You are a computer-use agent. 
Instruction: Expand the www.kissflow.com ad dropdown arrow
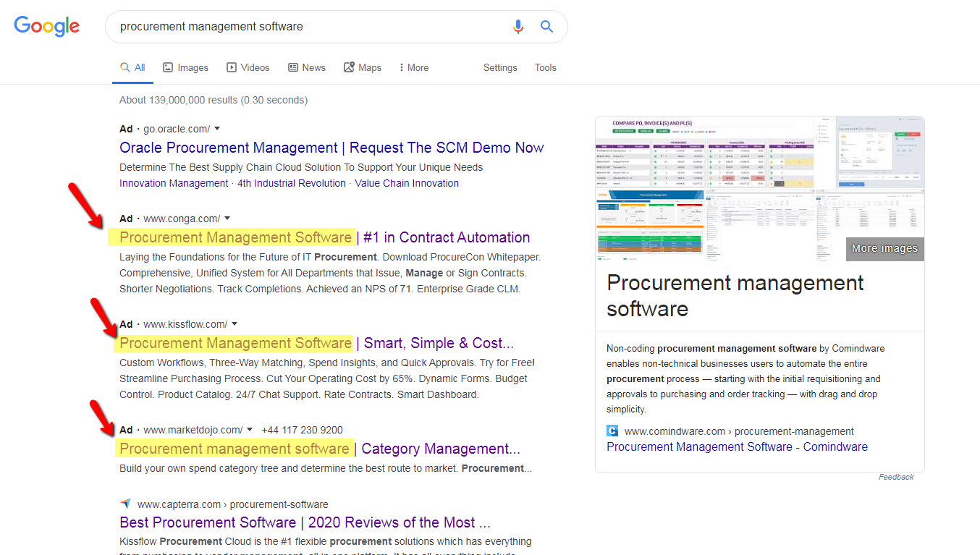click(x=235, y=324)
